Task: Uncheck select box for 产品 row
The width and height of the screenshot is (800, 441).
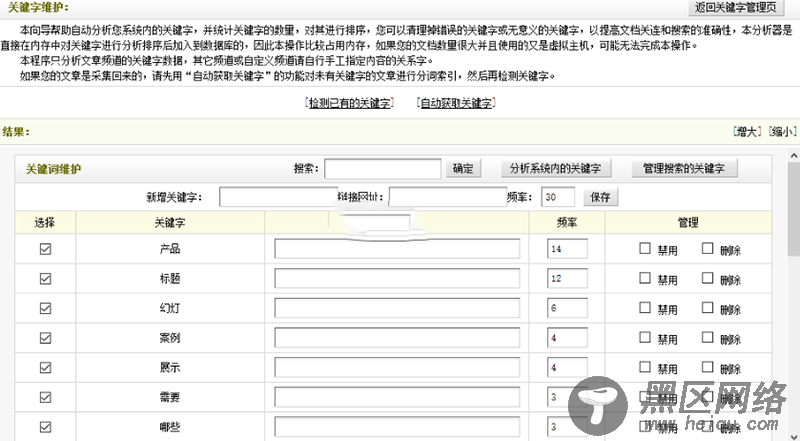Action: 45,249
